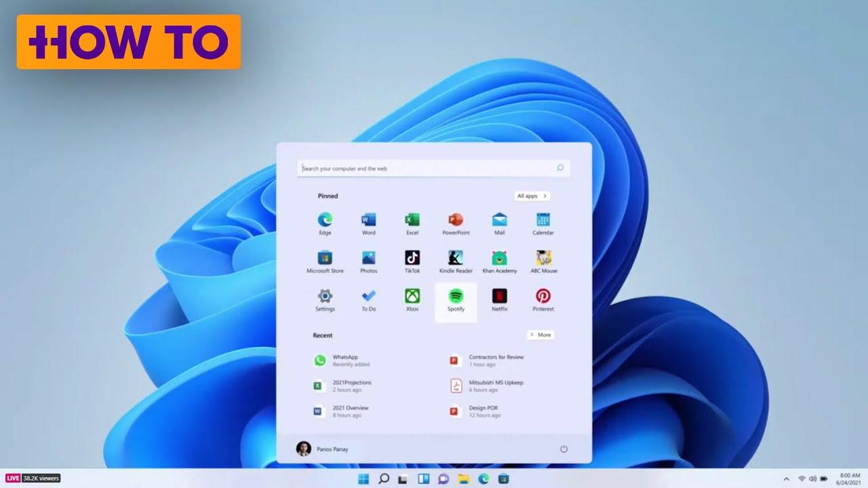Open Panos Panay user account menu
The width and height of the screenshot is (868, 488).
323,449
